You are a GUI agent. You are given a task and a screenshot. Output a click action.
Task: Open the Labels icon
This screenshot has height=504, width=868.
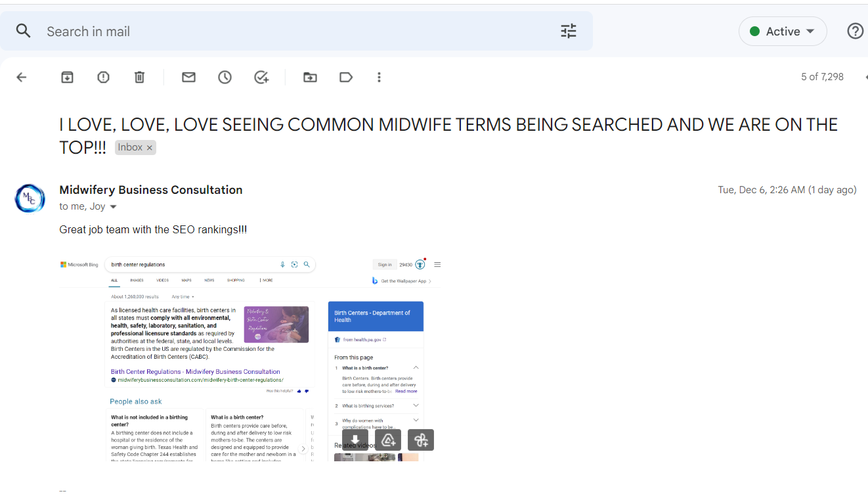coord(346,78)
